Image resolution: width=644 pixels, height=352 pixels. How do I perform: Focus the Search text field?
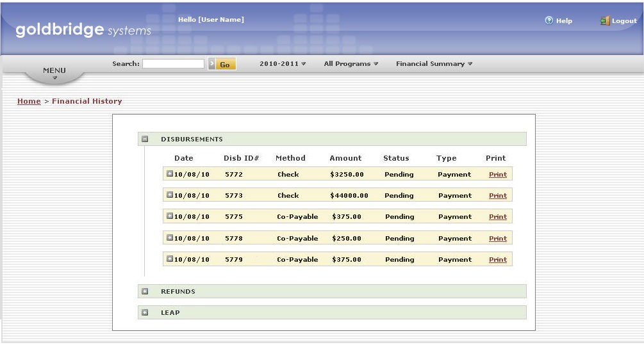(173, 64)
